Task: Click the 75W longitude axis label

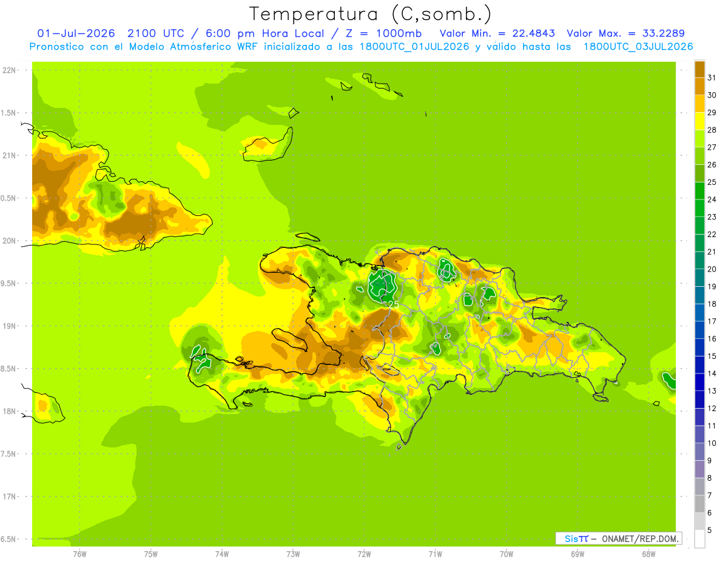Action: click(x=151, y=554)
